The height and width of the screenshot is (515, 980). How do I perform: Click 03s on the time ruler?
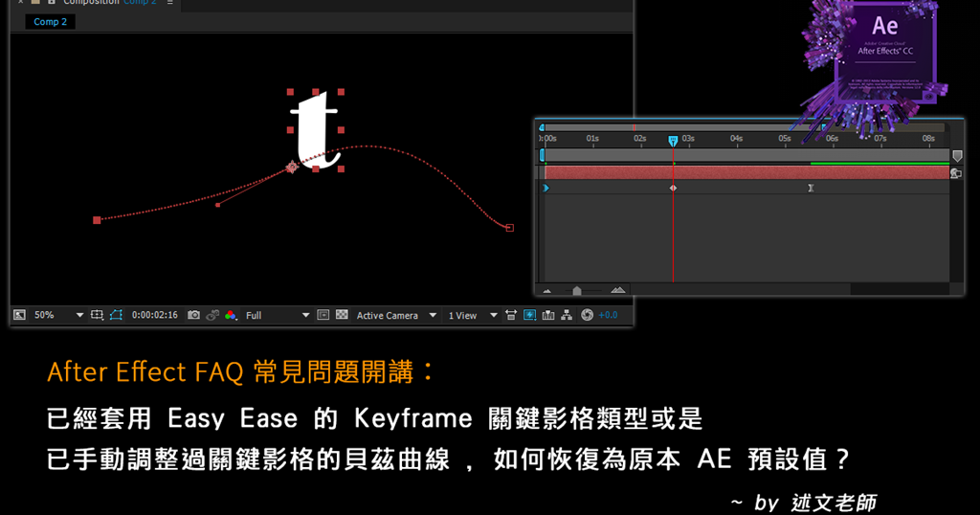688,138
